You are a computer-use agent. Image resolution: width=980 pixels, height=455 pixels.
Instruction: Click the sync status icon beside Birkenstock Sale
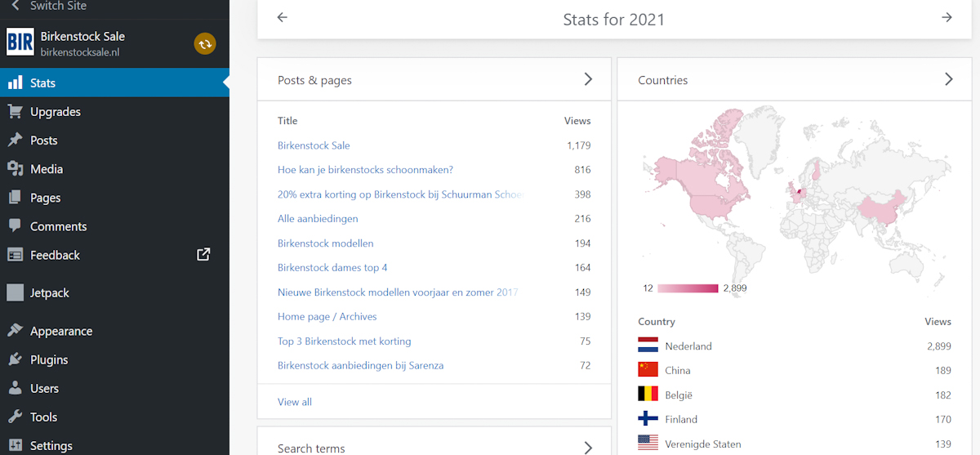[205, 44]
